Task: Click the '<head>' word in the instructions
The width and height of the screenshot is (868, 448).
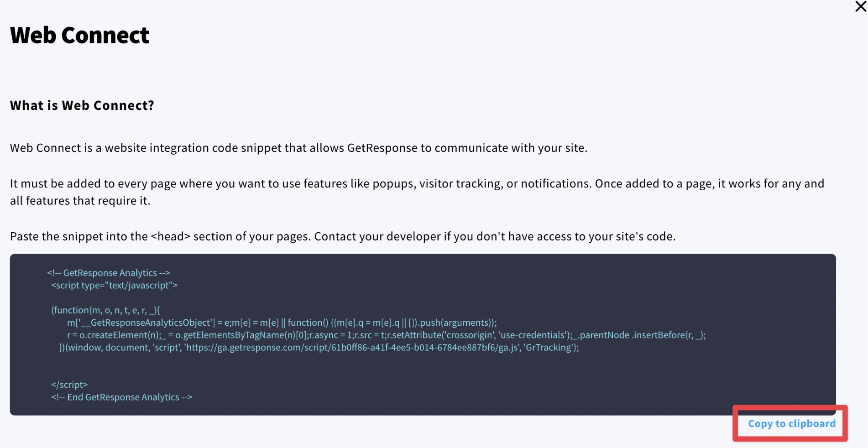Action: 170,236
